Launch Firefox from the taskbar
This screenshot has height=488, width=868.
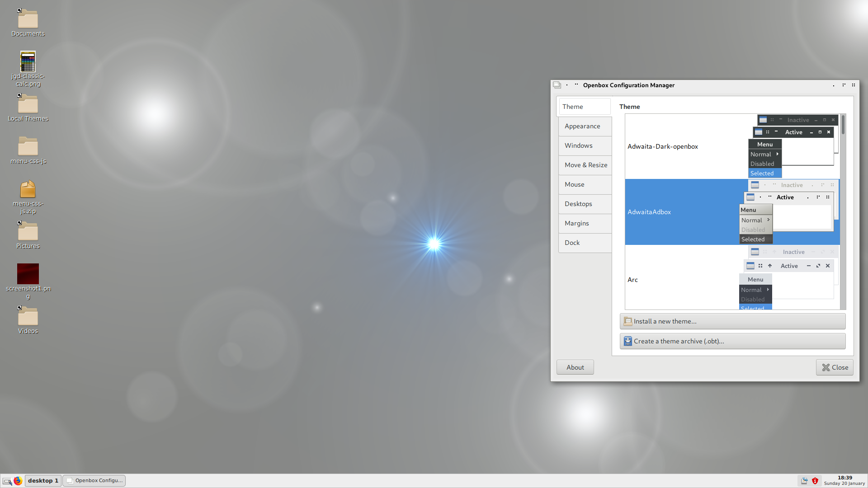coord(18,481)
